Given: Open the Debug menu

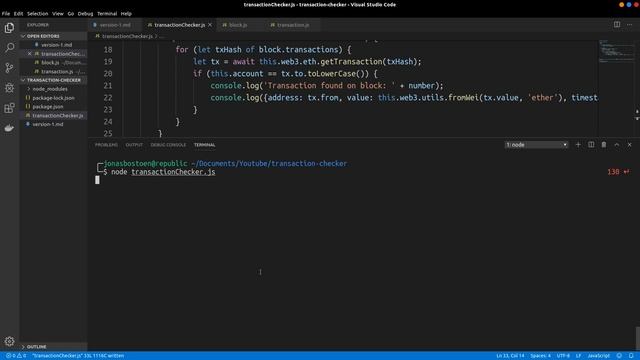Looking at the screenshot, I should point(85,13).
